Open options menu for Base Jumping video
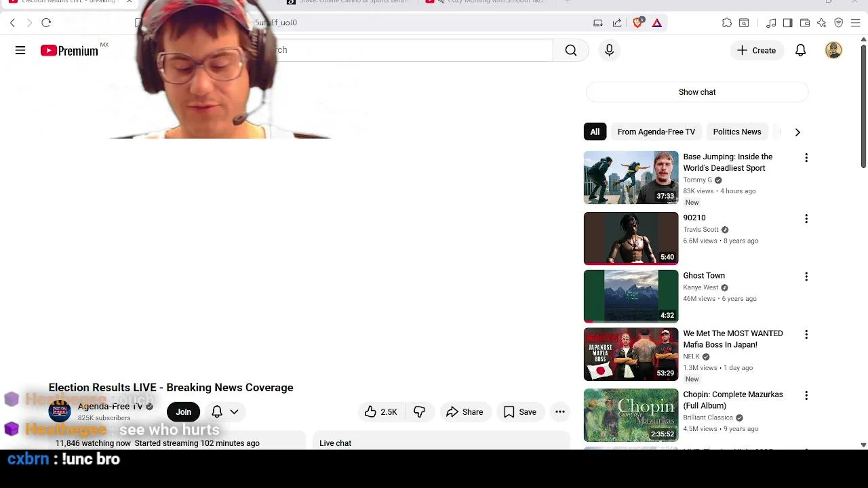Image resolution: width=868 pixels, height=488 pixels. tap(806, 158)
